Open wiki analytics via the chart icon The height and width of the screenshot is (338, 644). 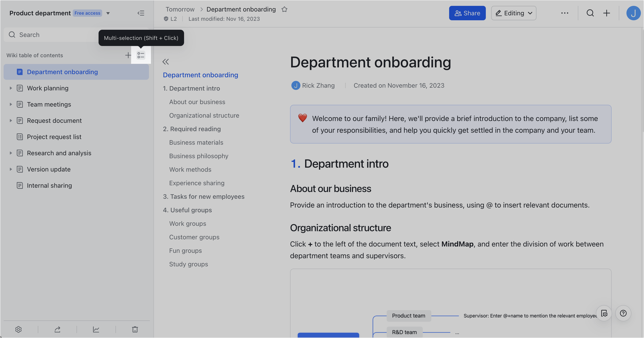[x=96, y=329]
